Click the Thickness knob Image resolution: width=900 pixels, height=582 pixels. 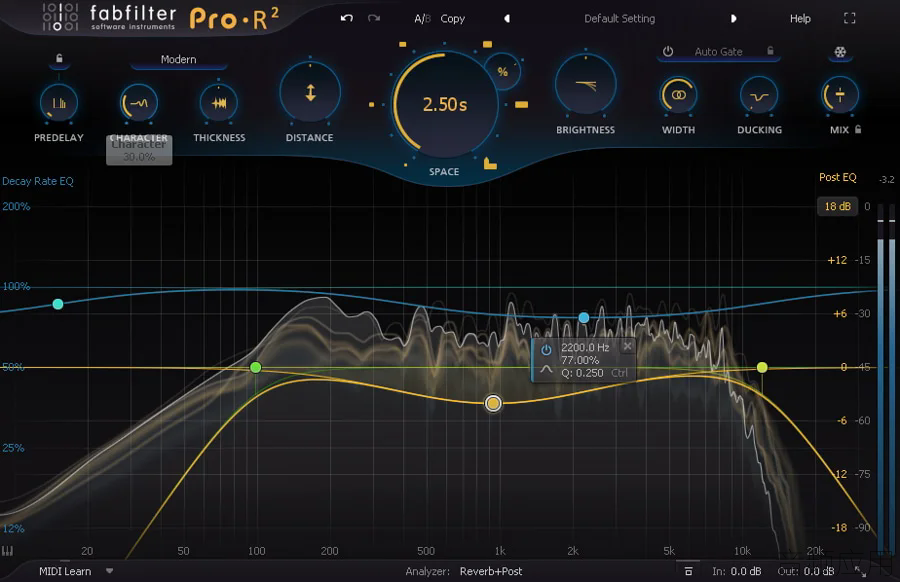point(219,103)
